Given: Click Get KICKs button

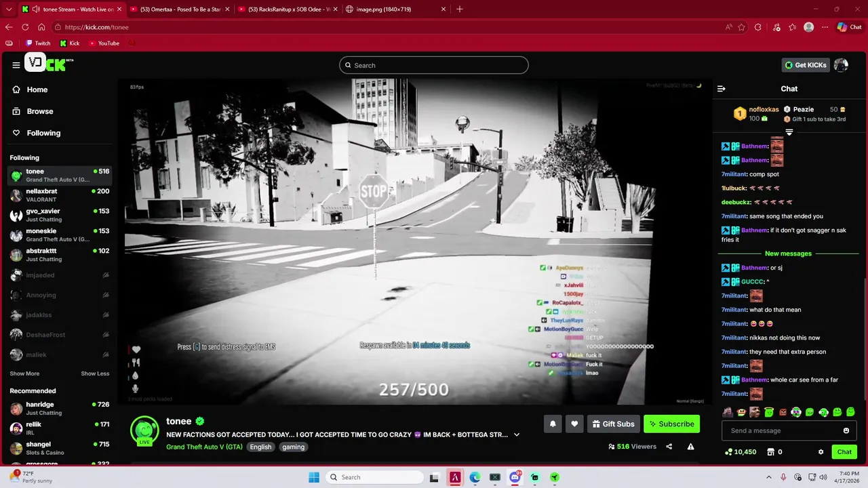Looking at the screenshot, I should tap(806, 65).
